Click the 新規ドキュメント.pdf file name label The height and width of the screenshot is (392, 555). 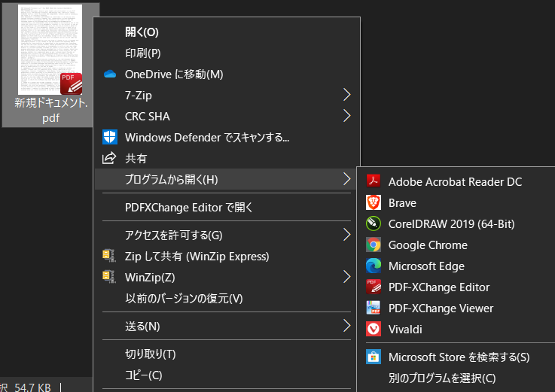[x=50, y=110]
